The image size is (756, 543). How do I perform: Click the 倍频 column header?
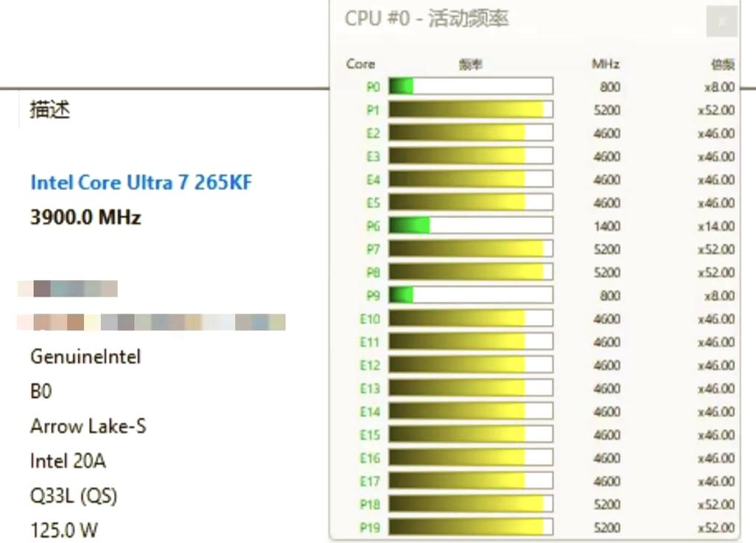point(723,64)
